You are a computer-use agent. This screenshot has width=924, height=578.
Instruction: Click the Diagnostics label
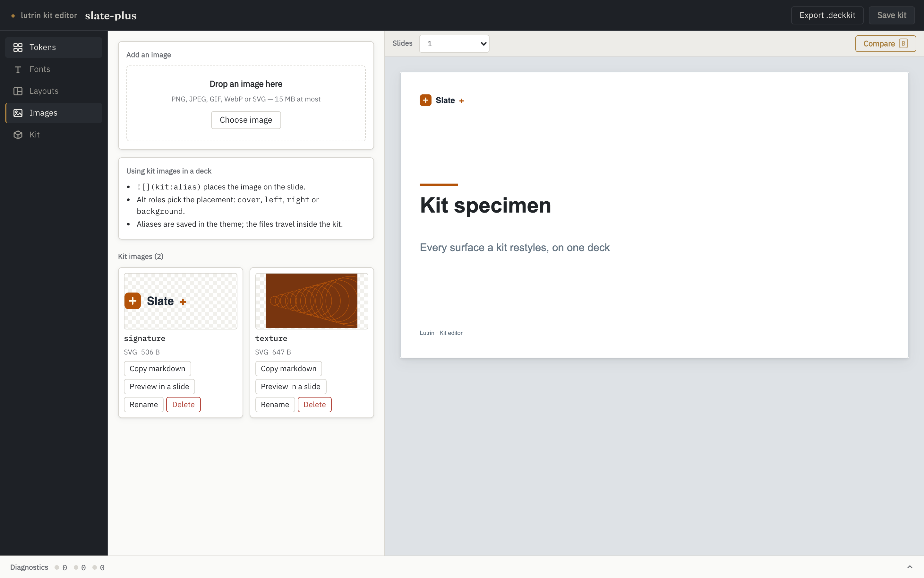[x=29, y=567]
